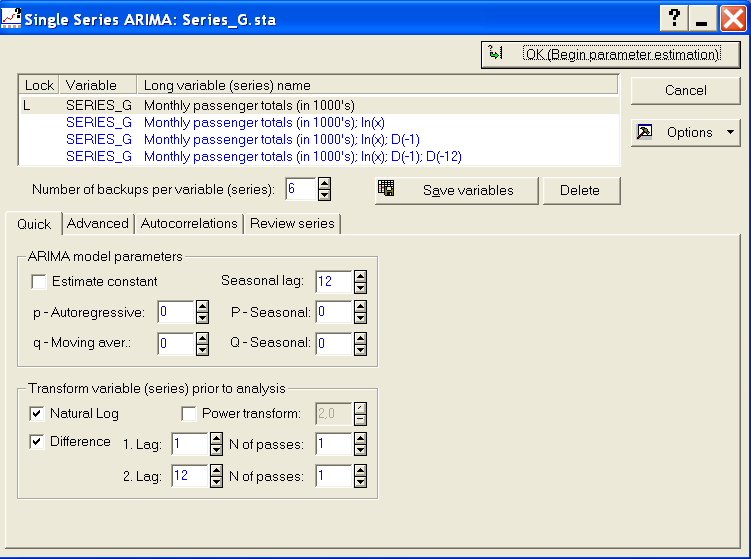This screenshot has width=751, height=559.
Task: Click the ARIMA chart icon in title bar
Action: point(11,18)
